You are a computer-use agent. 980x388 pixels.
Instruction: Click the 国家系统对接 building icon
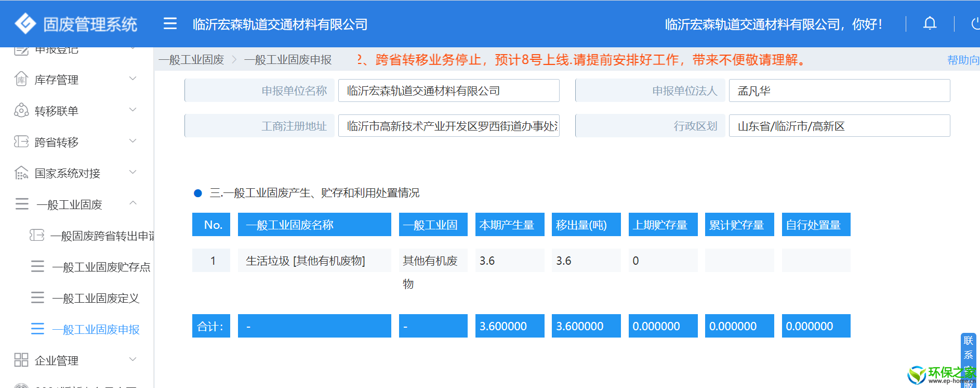click(21, 173)
